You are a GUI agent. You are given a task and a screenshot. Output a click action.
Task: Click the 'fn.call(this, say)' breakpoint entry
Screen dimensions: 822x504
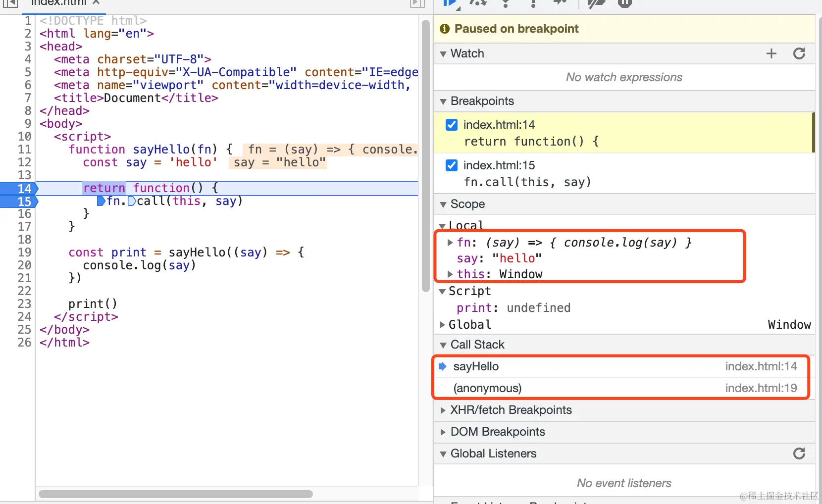[x=527, y=182]
